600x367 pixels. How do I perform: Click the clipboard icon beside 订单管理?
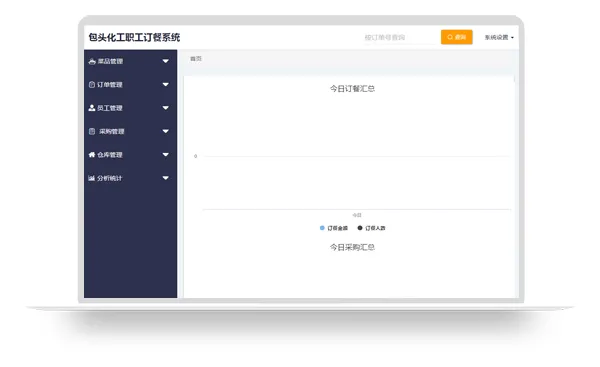92,85
